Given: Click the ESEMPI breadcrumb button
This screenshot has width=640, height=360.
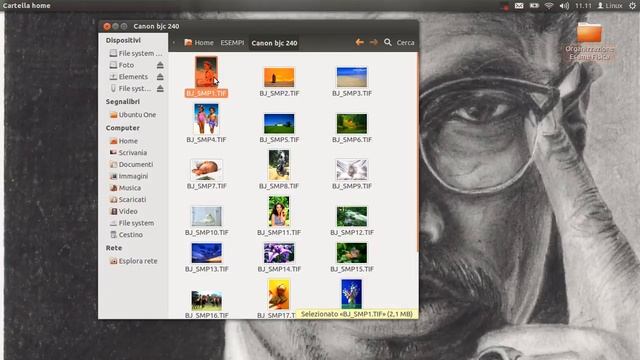Looking at the screenshot, I should pyautogui.click(x=232, y=42).
